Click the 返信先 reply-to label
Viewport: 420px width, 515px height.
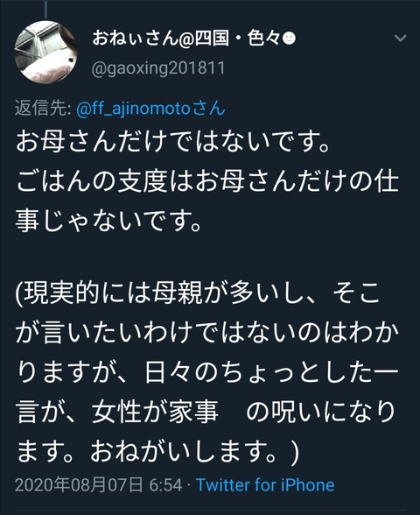click(x=43, y=108)
